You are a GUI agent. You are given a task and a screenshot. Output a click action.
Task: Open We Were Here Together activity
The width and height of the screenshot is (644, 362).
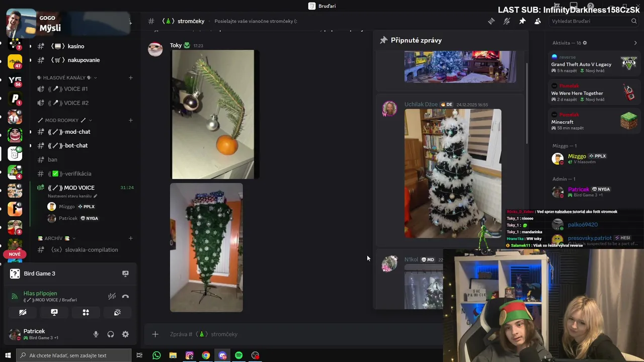pos(594,92)
